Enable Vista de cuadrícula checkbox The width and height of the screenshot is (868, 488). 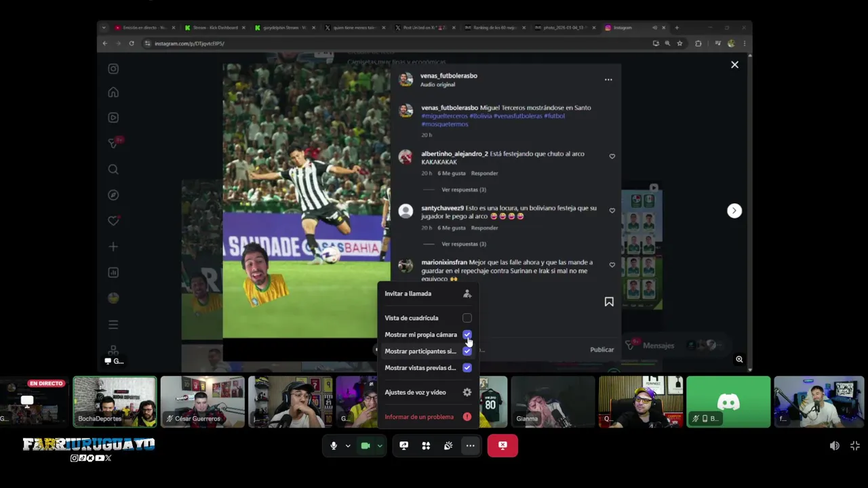[x=467, y=318]
